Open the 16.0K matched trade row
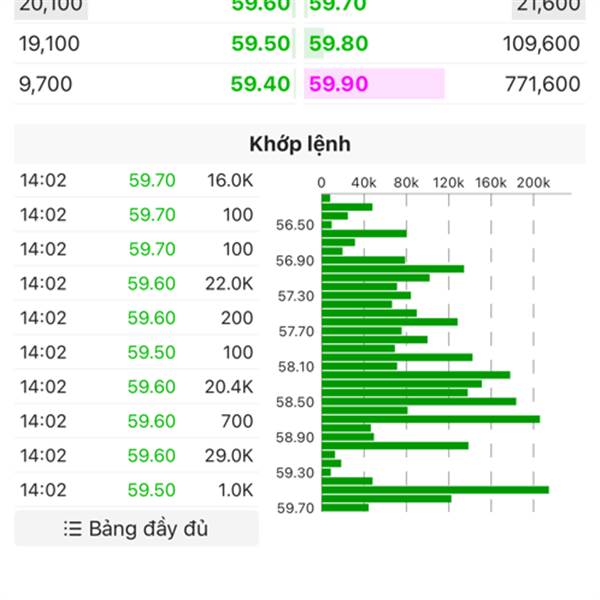Screen dimensions: 600x600 136,181
